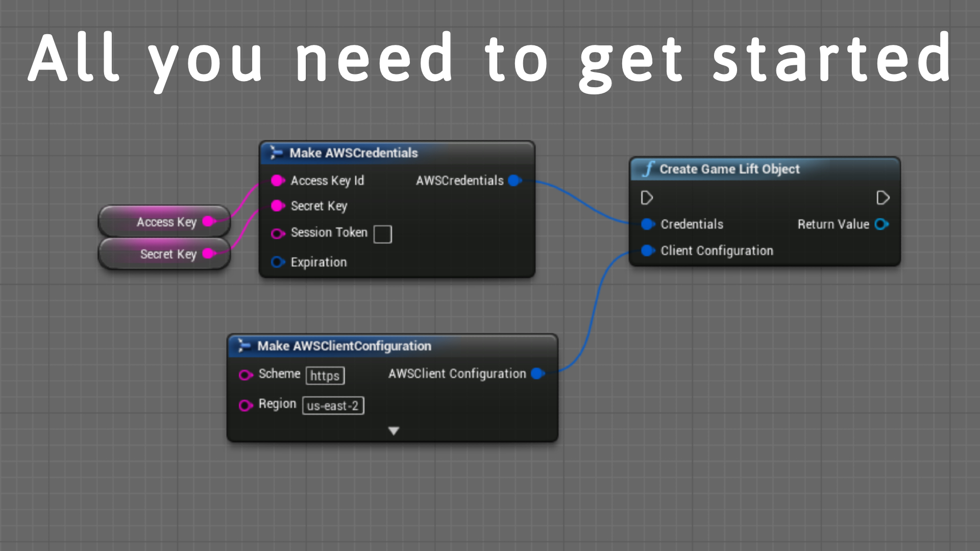Click the Make AWSClientConfiguration struct icon
This screenshot has width=980, height=551.
point(244,345)
